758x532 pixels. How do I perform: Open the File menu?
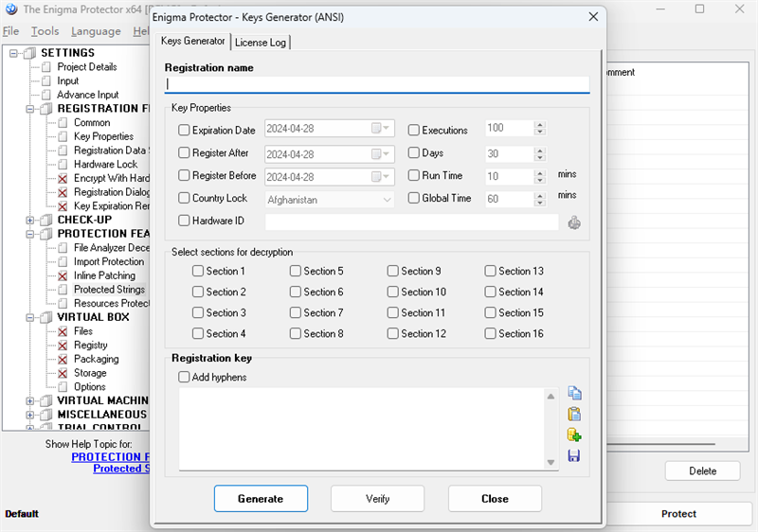pos(10,31)
